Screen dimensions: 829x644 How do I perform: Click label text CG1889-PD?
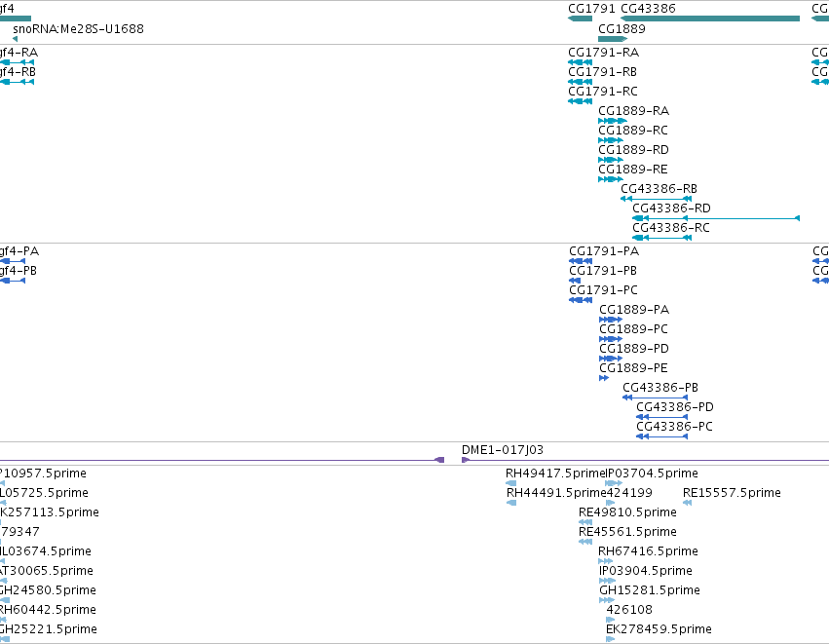(634, 349)
